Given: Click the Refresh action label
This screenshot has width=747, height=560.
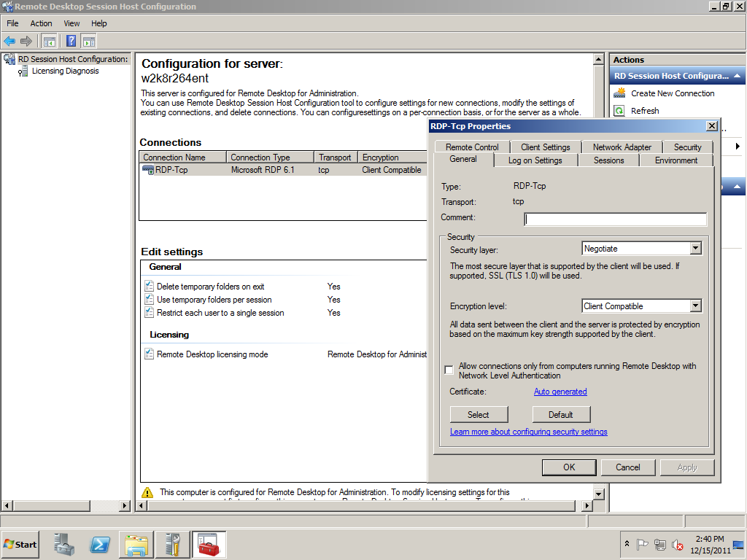Looking at the screenshot, I should pyautogui.click(x=645, y=111).
